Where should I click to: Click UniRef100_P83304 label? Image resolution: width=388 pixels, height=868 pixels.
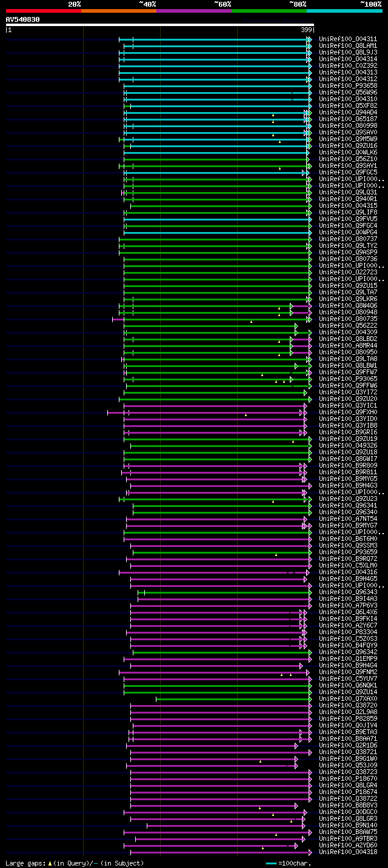click(x=348, y=632)
